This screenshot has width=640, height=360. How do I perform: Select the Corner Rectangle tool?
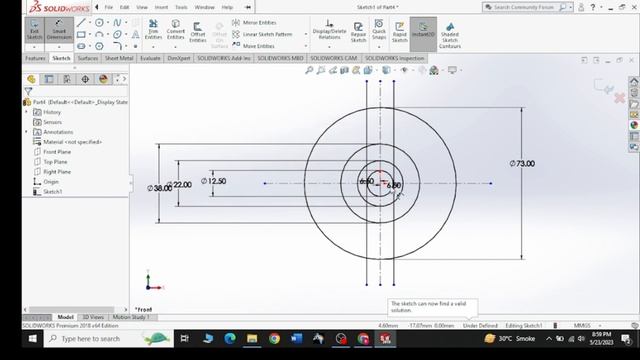81,34
